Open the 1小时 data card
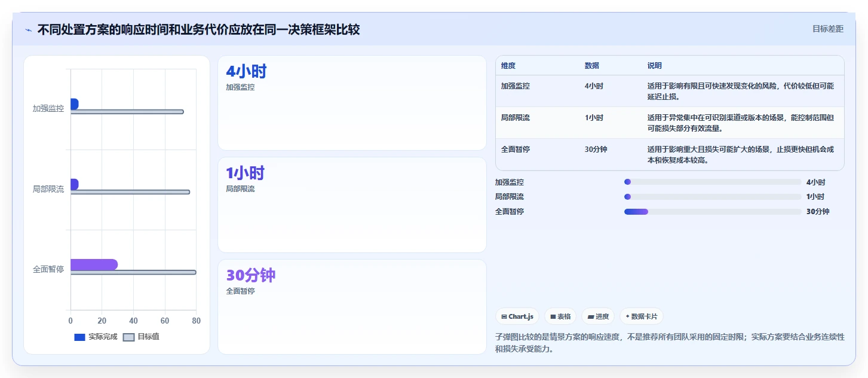 tap(352, 205)
